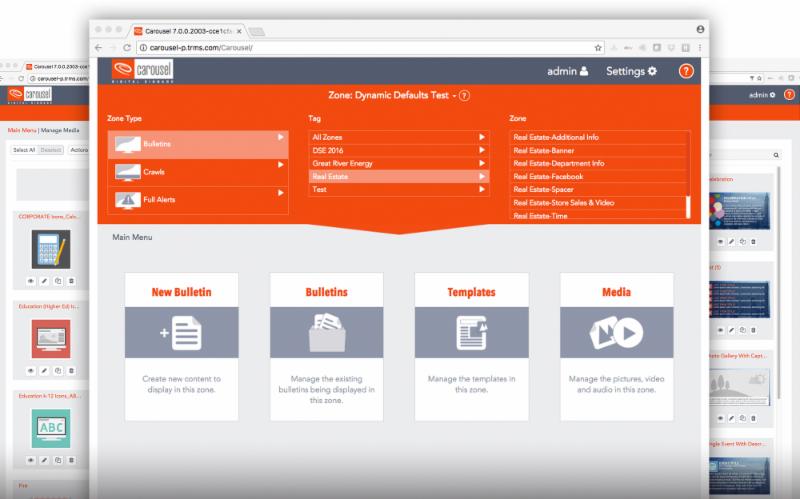Screen dimensions: 800x499
Task: Open the ABC chalkboard thumbnail in left window
Action: pyautogui.click(x=51, y=429)
